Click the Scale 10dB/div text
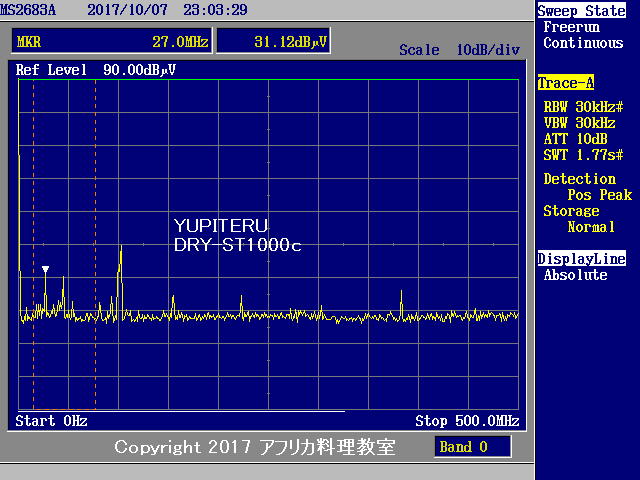The height and width of the screenshot is (480, 640). point(460,50)
